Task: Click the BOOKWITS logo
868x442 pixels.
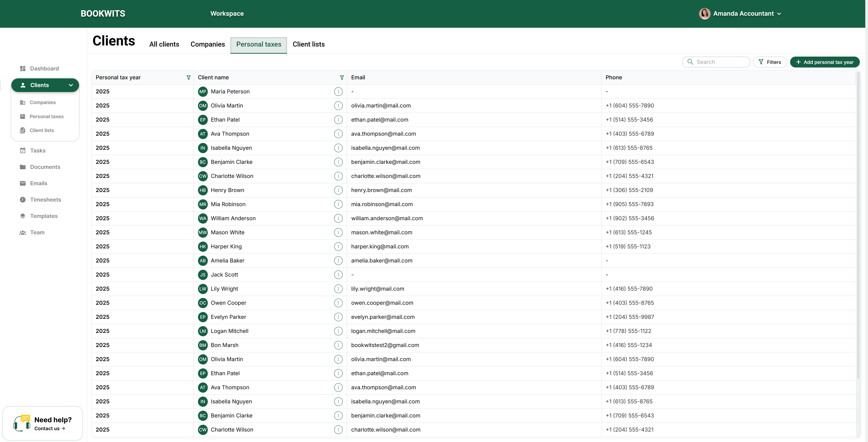Action: click(103, 14)
